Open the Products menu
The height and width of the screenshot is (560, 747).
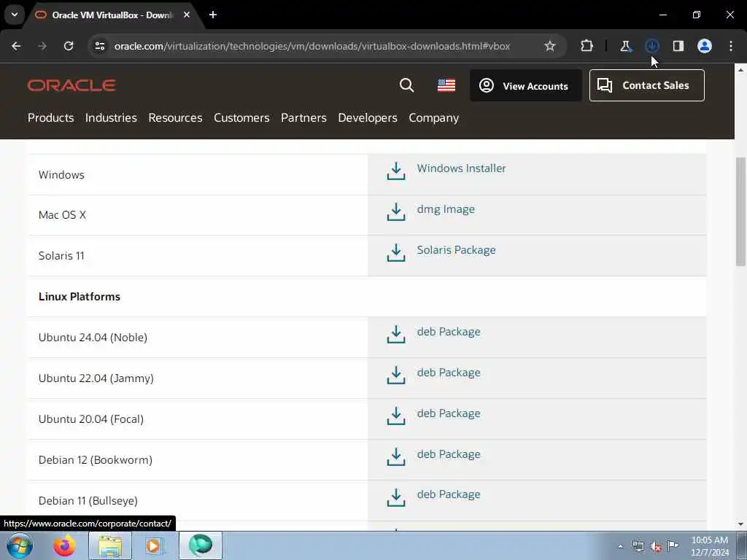pyautogui.click(x=50, y=117)
